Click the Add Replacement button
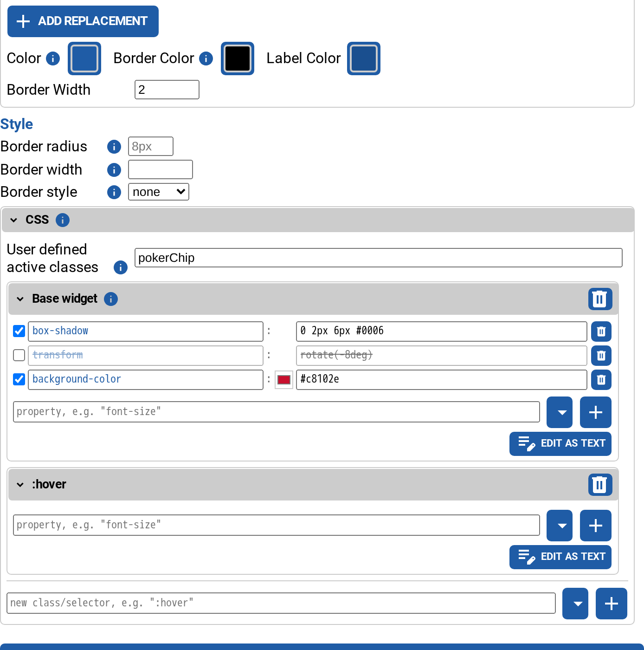Image resolution: width=644 pixels, height=650 pixels. (x=83, y=21)
